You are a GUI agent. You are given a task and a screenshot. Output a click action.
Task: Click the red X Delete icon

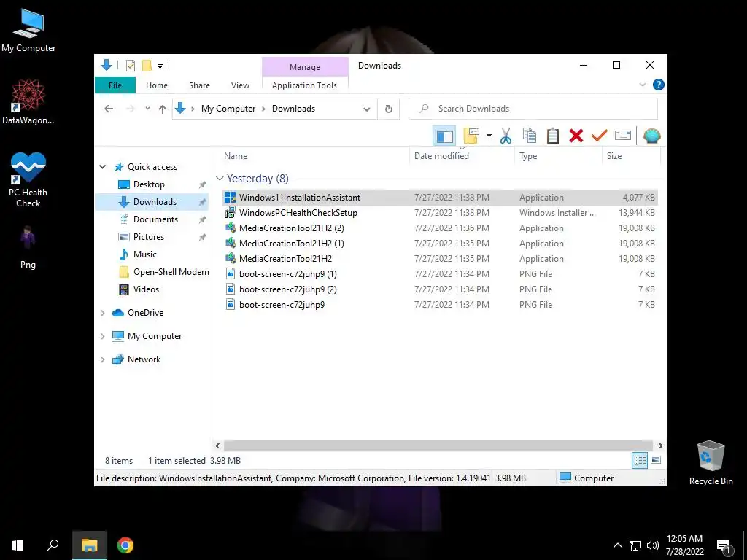coord(576,136)
